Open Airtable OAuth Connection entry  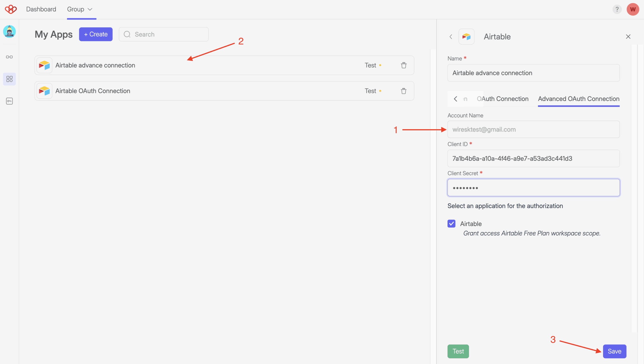click(x=224, y=91)
